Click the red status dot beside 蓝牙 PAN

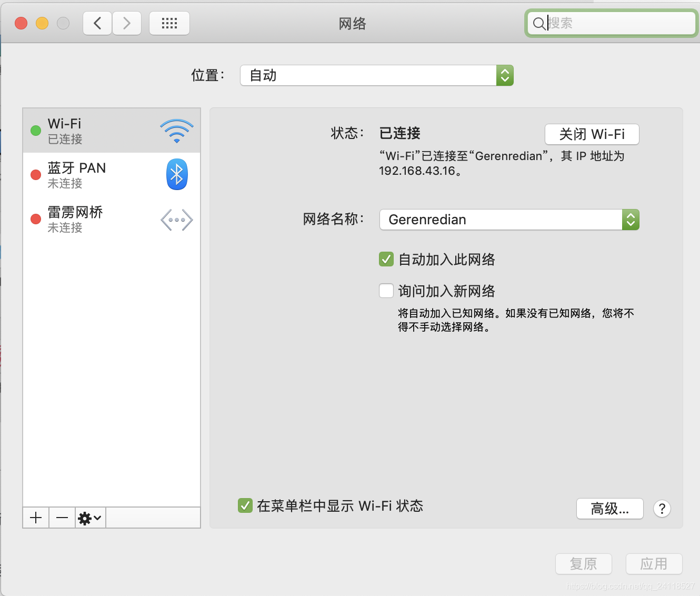point(36,175)
